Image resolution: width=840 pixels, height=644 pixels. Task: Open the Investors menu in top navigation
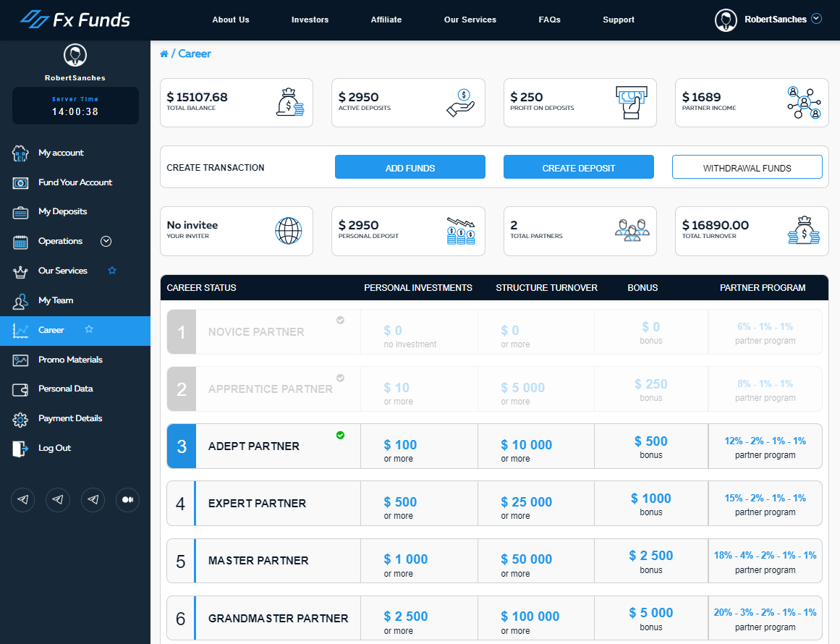[310, 20]
